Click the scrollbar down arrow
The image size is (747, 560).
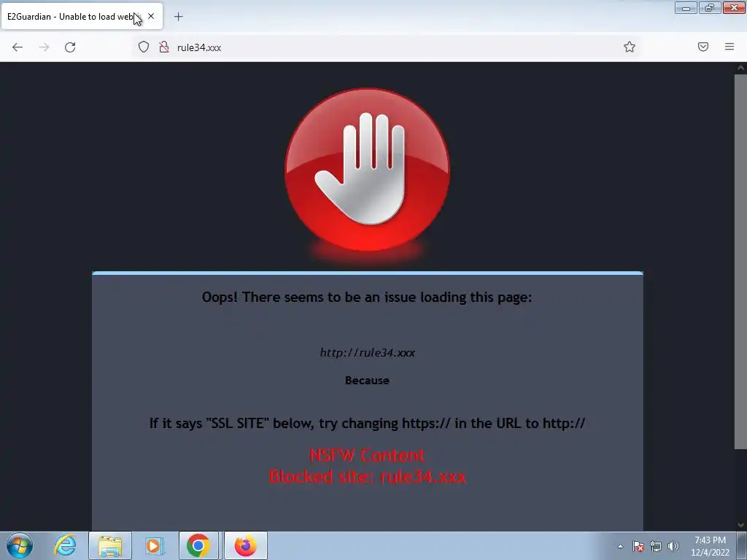click(740, 525)
